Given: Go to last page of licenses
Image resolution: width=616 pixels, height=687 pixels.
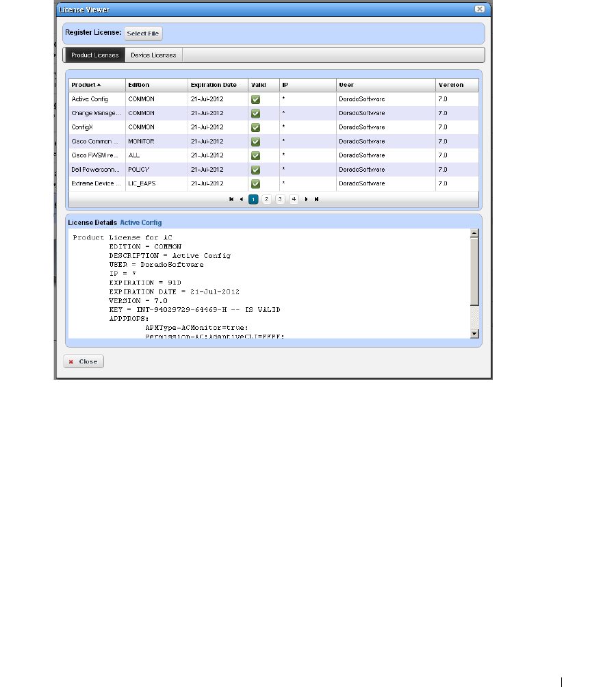Looking at the screenshot, I should click(x=316, y=199).
